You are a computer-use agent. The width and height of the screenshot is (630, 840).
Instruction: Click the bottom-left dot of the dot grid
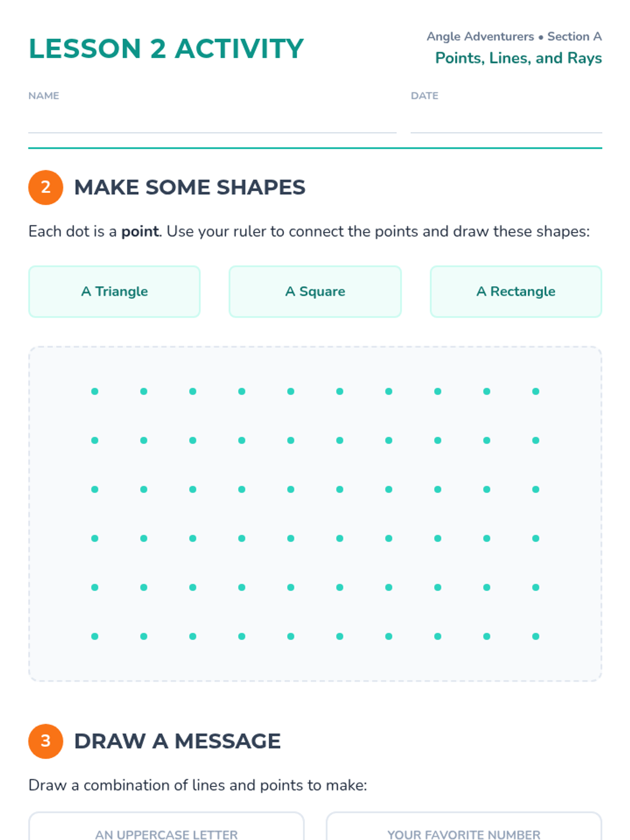pos(94,636)
